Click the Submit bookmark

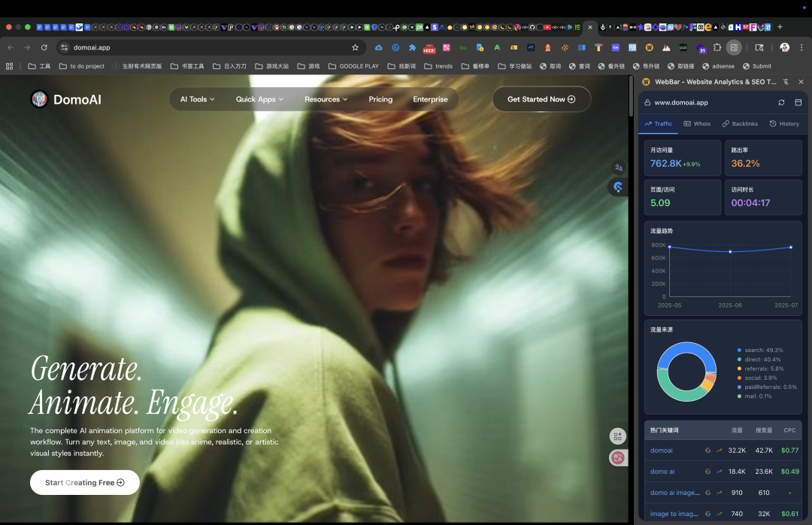click(757, 66)
